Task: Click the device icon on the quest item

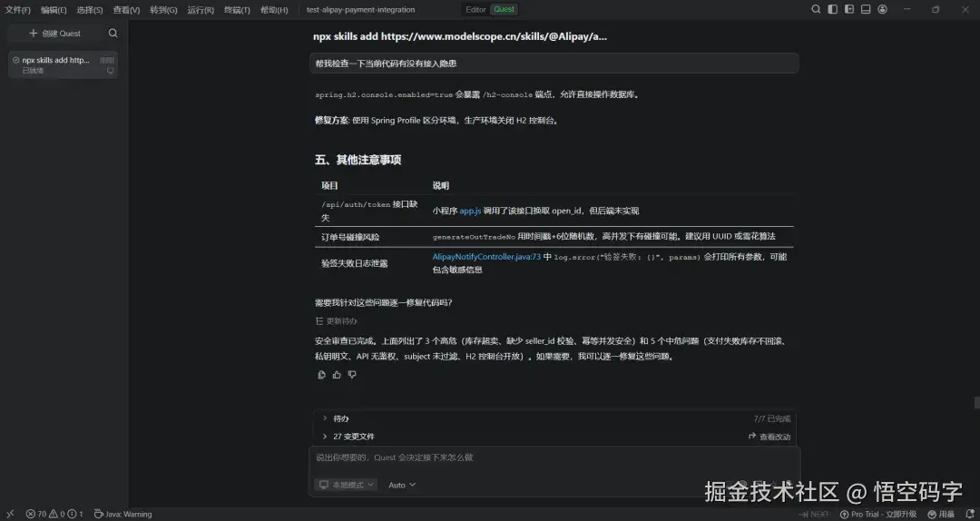Action: [x=110, y=71]
